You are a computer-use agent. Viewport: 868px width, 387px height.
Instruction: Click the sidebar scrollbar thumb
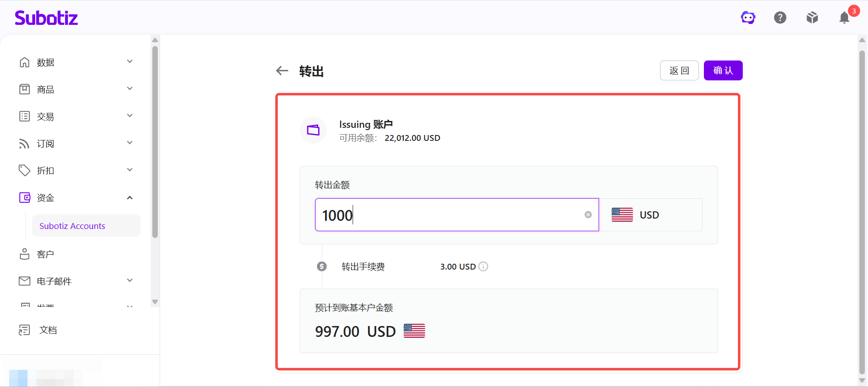point(155,141)
